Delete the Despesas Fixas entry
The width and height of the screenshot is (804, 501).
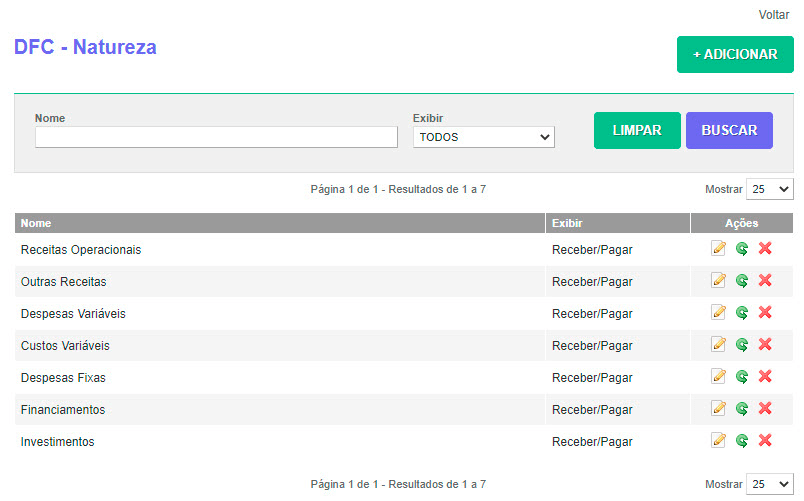click(765, 377)
